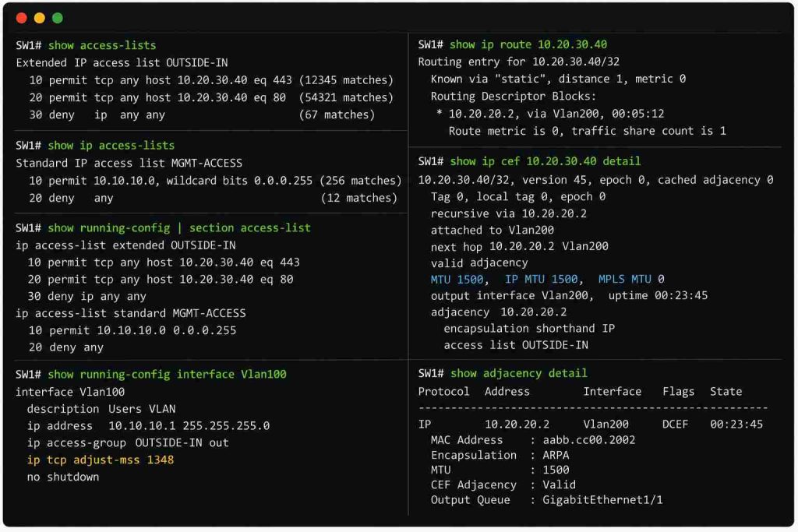
Task: Click the 'show running-config interface Vlan100' command
Action: click(167, 375)
